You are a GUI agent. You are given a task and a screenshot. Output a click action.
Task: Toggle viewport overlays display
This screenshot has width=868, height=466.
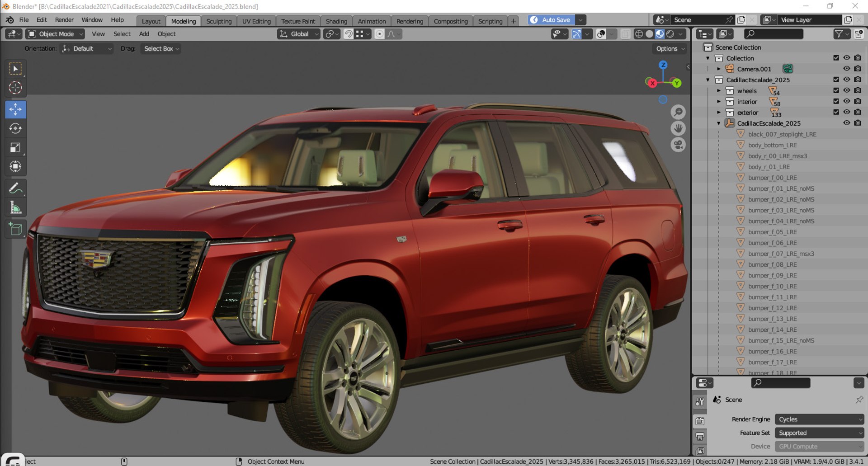[x=601, y=34]
